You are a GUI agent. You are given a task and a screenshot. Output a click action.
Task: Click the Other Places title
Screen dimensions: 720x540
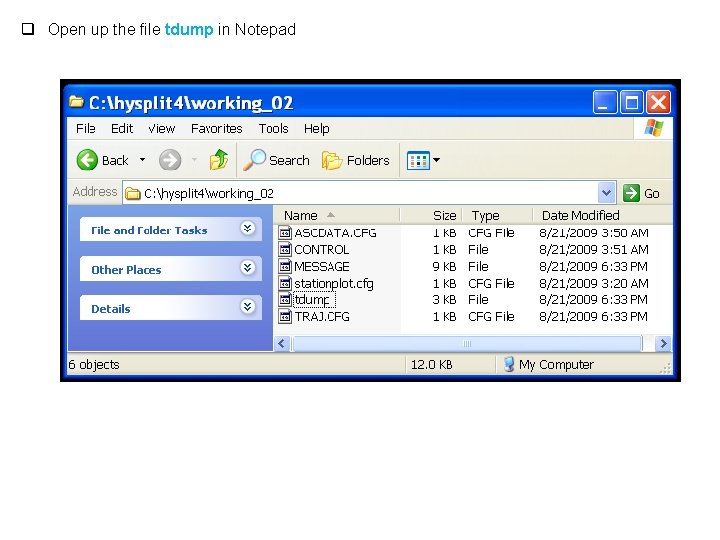[126, 270]
